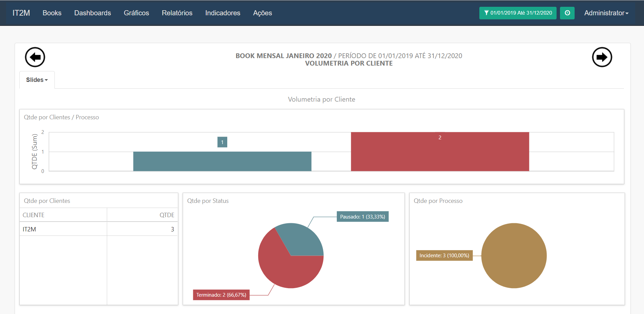Open the Relatórios menu item
The image size is (644, 314).
click(177, 13)
